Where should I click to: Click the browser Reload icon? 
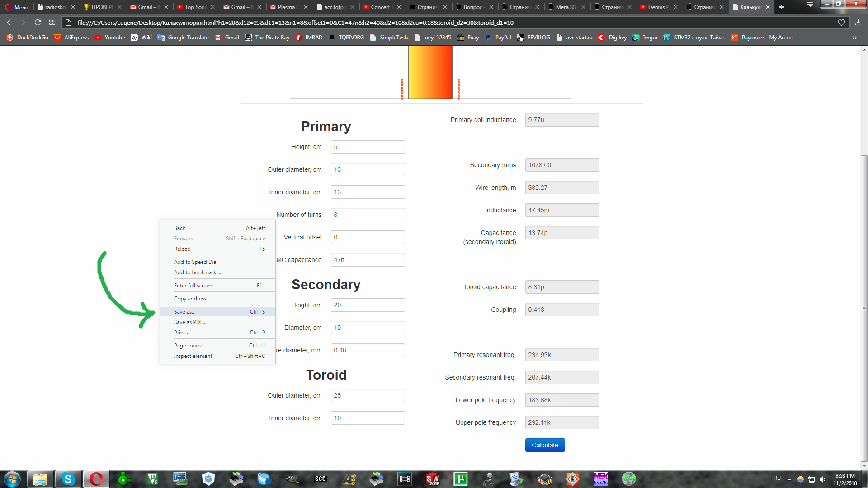(38, 23)
